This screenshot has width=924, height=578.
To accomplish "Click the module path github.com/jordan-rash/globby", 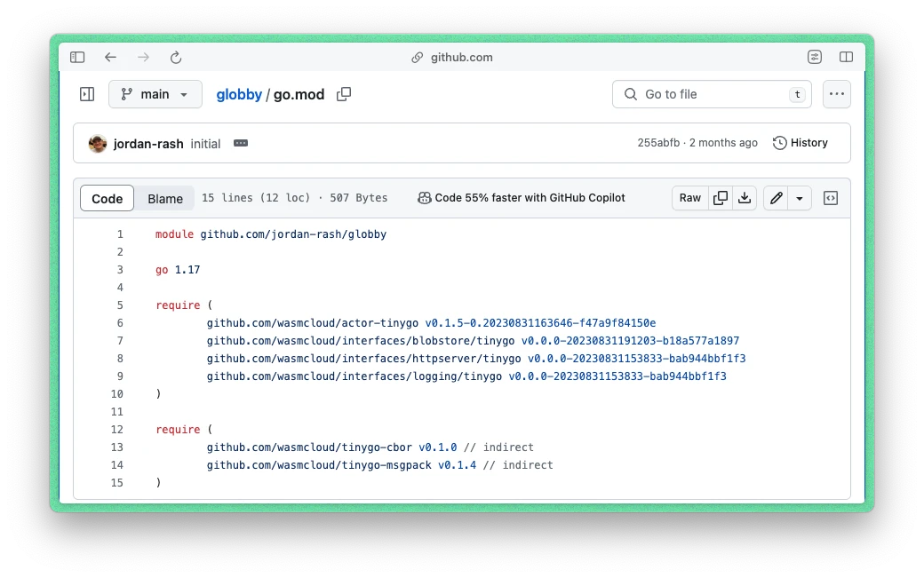I will (293, 234).
